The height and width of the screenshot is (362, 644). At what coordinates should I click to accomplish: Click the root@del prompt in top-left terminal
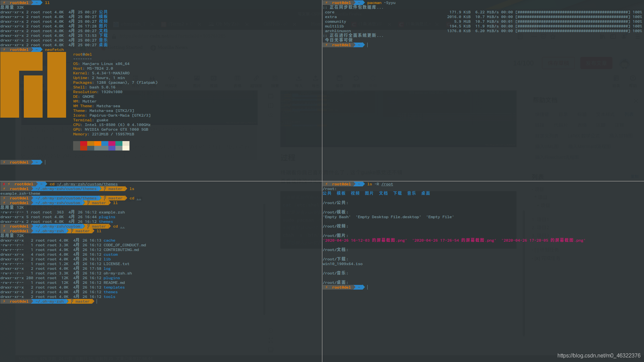[x=18, y=162]
